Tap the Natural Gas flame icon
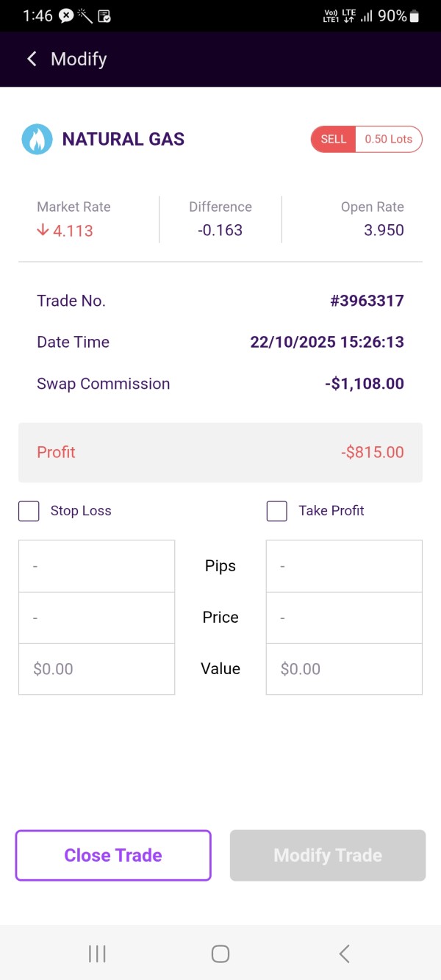Screen dimensions: 441x980 coord(37,140)
